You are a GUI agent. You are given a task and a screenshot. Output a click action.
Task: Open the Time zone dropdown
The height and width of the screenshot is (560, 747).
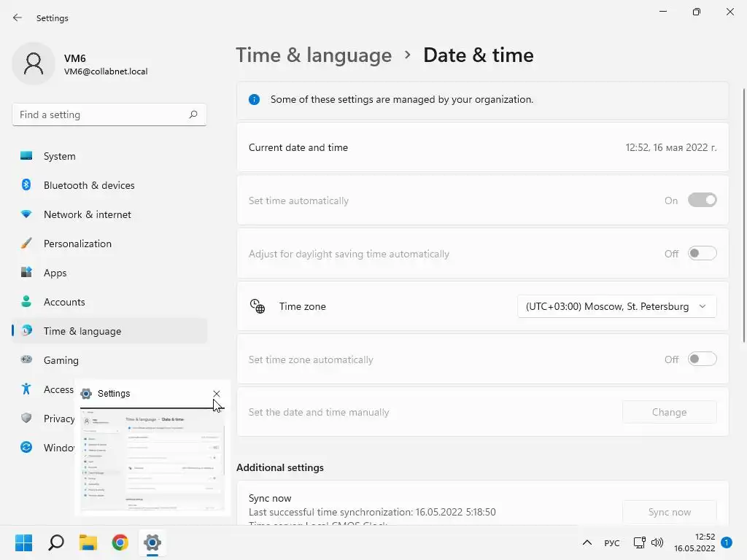point(617,306)
